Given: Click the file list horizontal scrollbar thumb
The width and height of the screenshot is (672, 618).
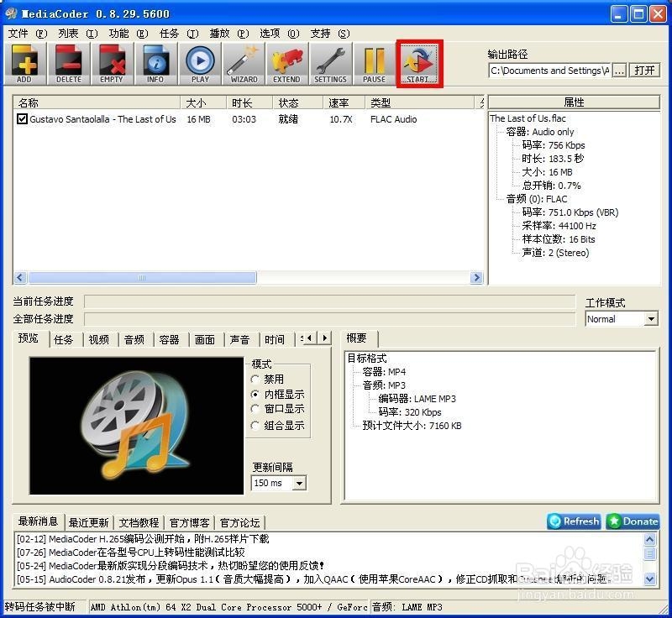Looking at the screenshot, I should [x=142, y=278].
